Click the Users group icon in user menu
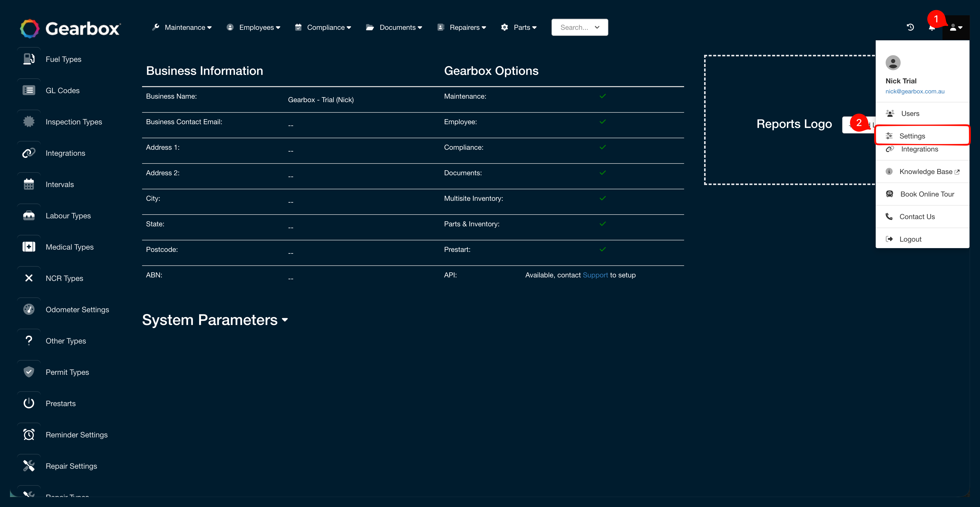The image size is (980, 507). coord(890,113)
